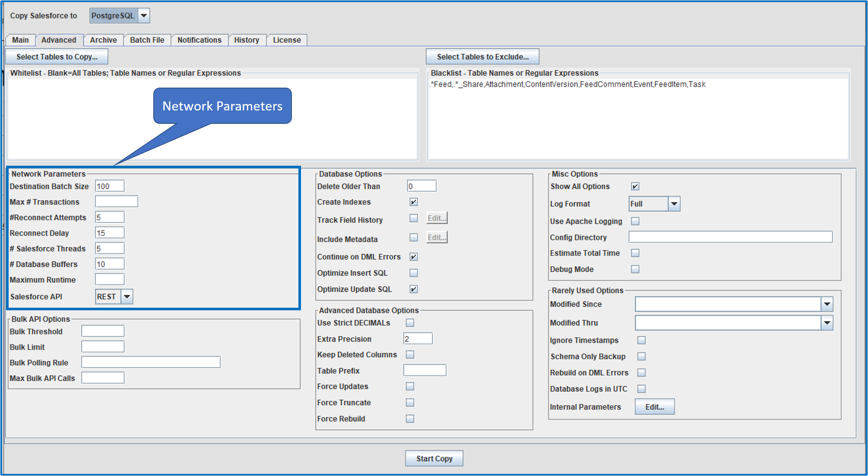Click the Start Copy button
Image resolution: width=868 pixels, height=476 pixels.
(x=434, y=458)
